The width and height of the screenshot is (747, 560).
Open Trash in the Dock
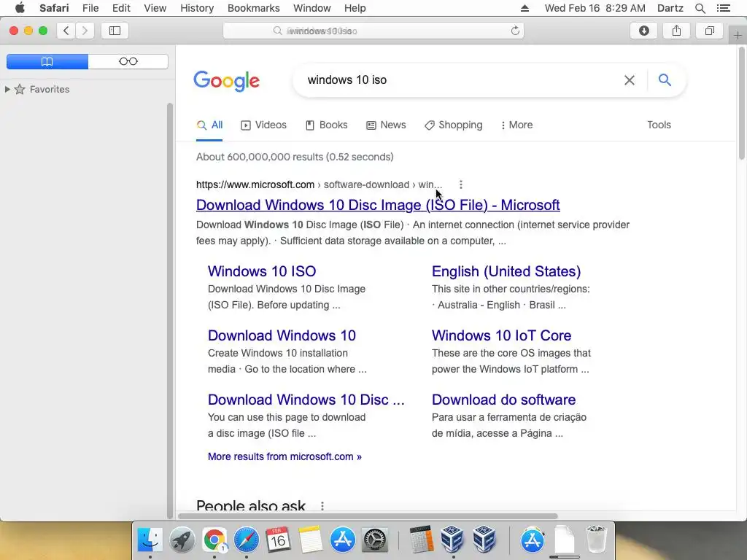click(596, 540)
